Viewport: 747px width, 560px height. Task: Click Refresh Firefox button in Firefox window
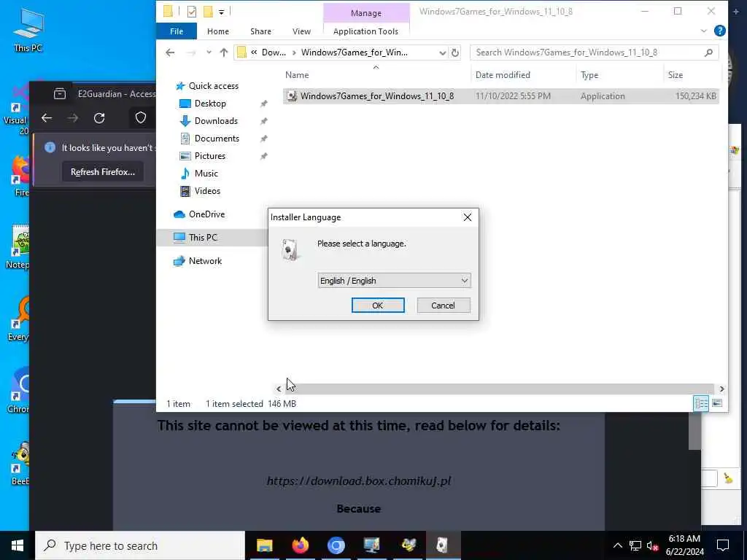pos(102,172)
